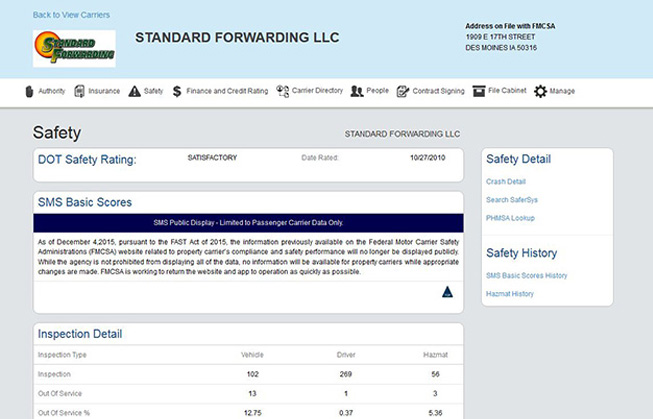Click the People icon in navigation
653x419 pixels.
pos(356,91)
